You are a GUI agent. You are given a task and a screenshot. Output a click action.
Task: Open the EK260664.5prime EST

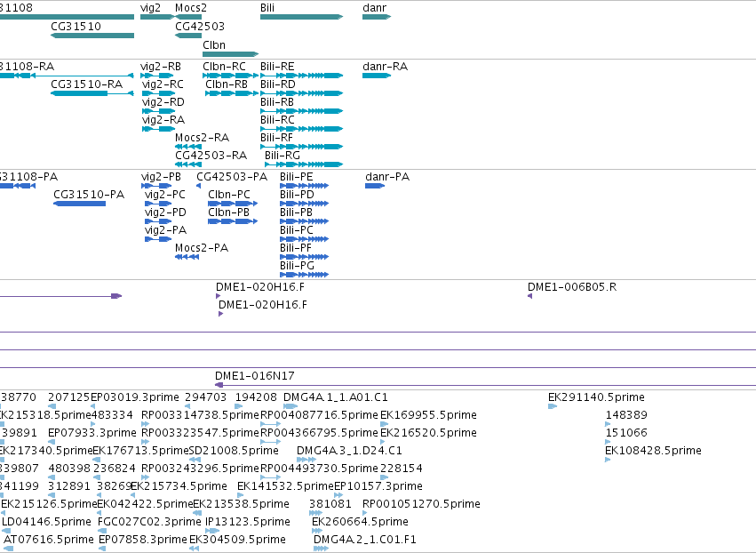point(317,532)
